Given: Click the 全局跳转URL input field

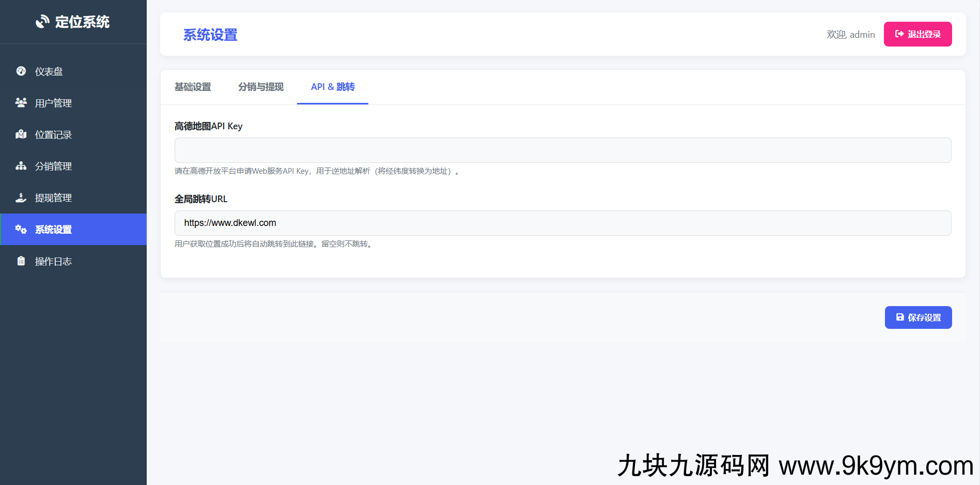Looking at the screenshot, I should (563, 223).
